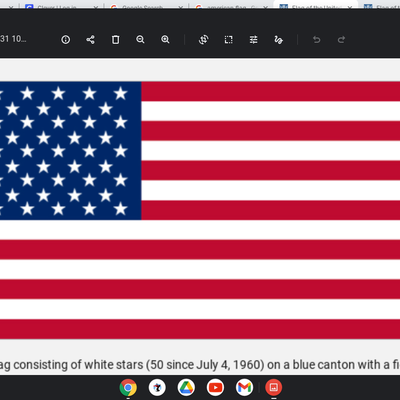Open the Rescale tool
Viewport: 400px width, 400px height.
pos(228,40)
